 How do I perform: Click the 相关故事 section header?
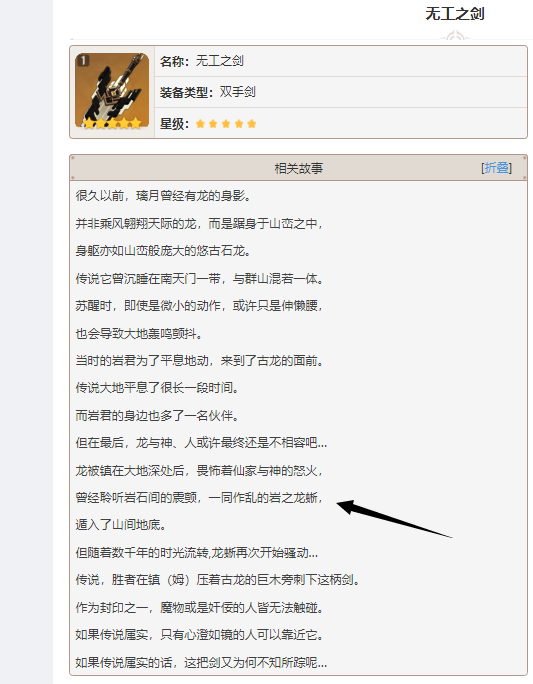(298, 168)
